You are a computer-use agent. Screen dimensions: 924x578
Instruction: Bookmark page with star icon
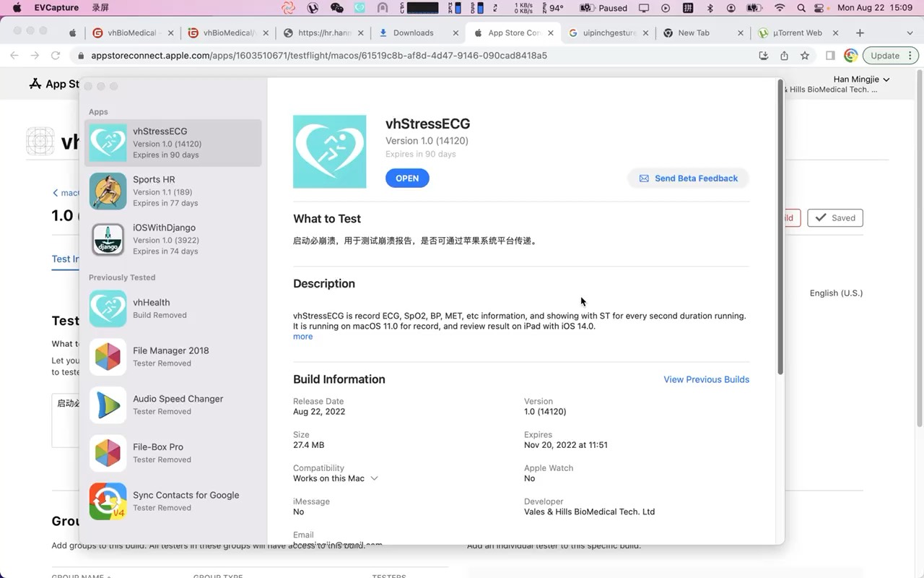point(805,56)
